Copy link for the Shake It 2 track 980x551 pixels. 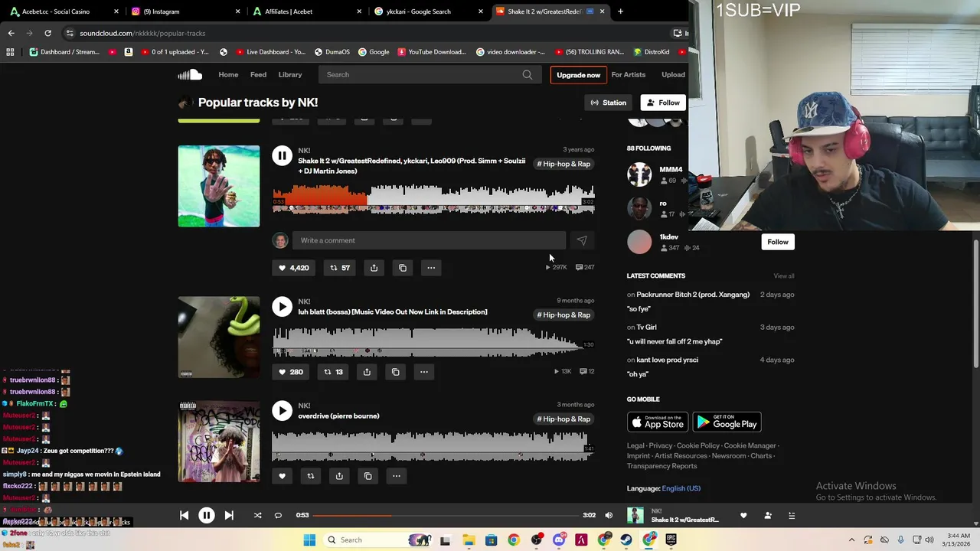403,268
